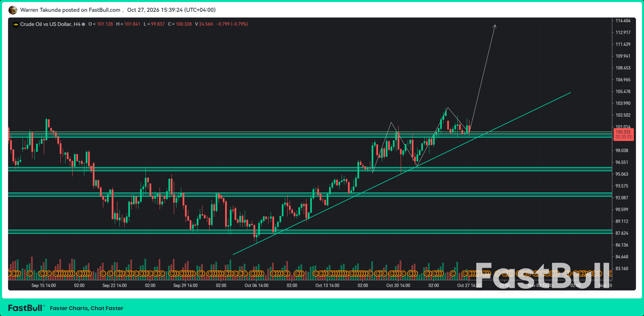The width and height of the screenshot is (644, 316).
Task: Click the Sep 29 14:00 time label
Action: click(x=185, y=286)
